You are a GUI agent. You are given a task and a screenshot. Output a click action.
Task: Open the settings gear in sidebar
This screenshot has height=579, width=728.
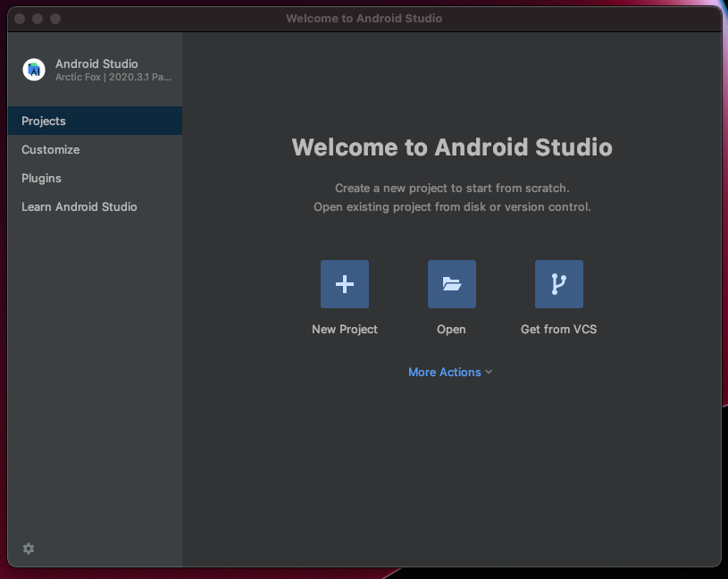pos(29,549)
